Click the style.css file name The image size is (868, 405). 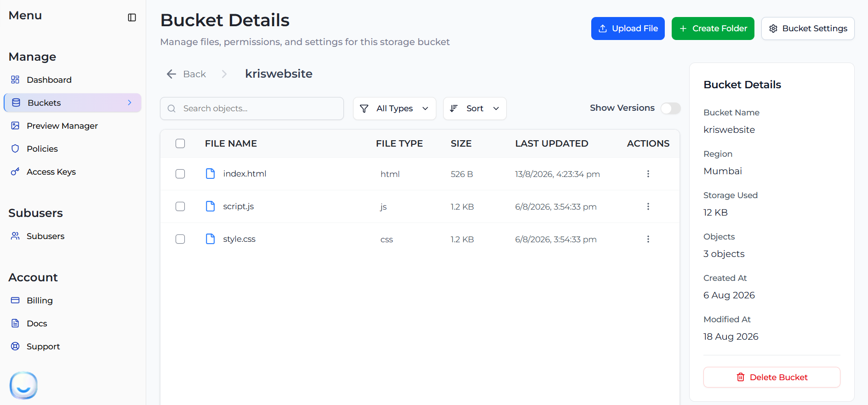(239, 239)
